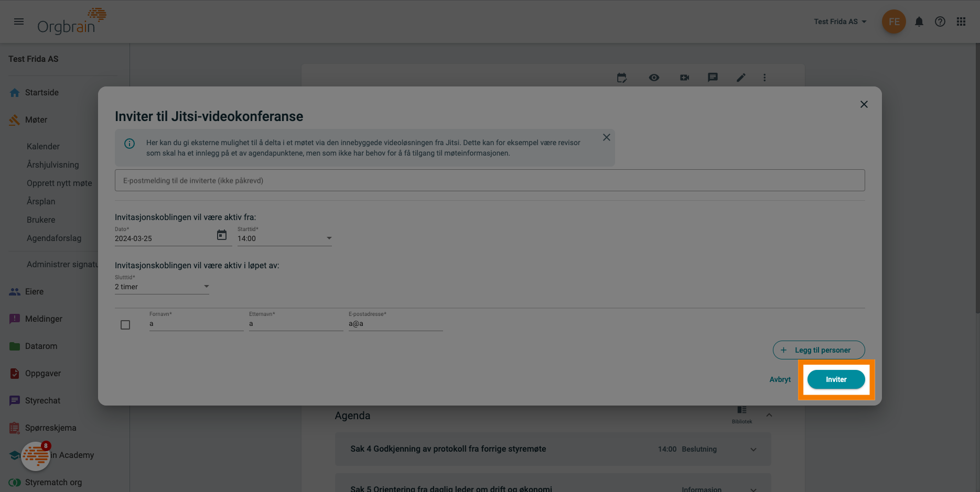Click the video camera icon in the meeting toolbar
The width and height of the screenshot is (980, 492).
click(x=685, y=78)
